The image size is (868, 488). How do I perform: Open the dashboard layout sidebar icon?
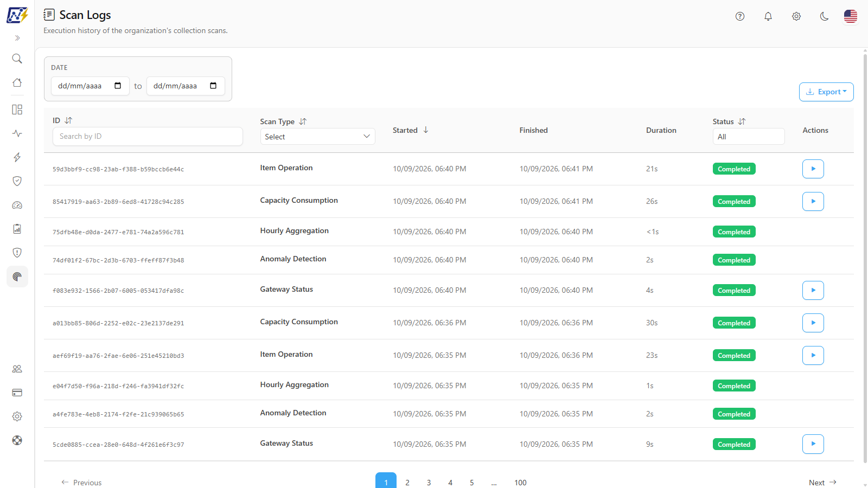[17, 110]
